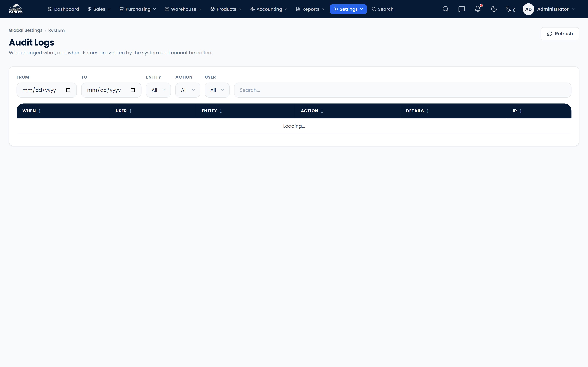Click the Eagles logo in the navbar

coord(16,9)
